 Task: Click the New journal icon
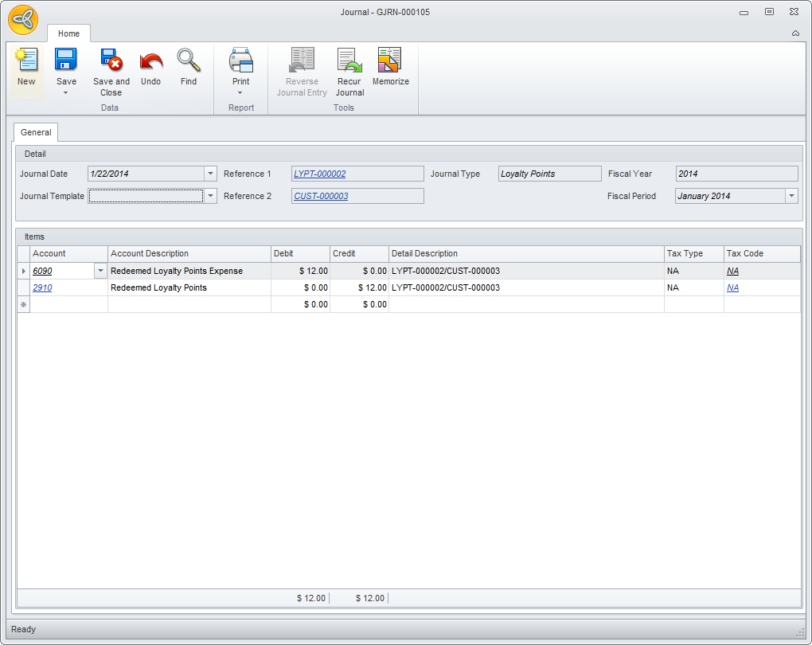[x=26, y=60]
